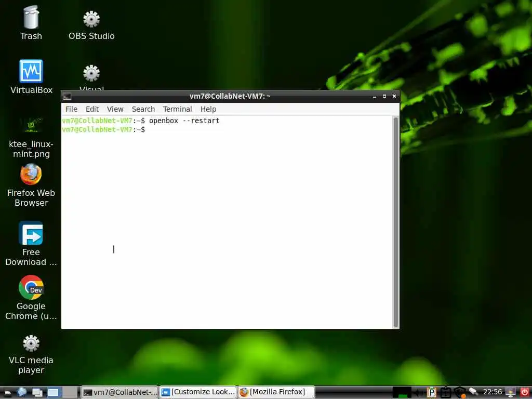Open the clipboard manager tray icon
This screenshot has height=399, width=532.
point(445,393)
